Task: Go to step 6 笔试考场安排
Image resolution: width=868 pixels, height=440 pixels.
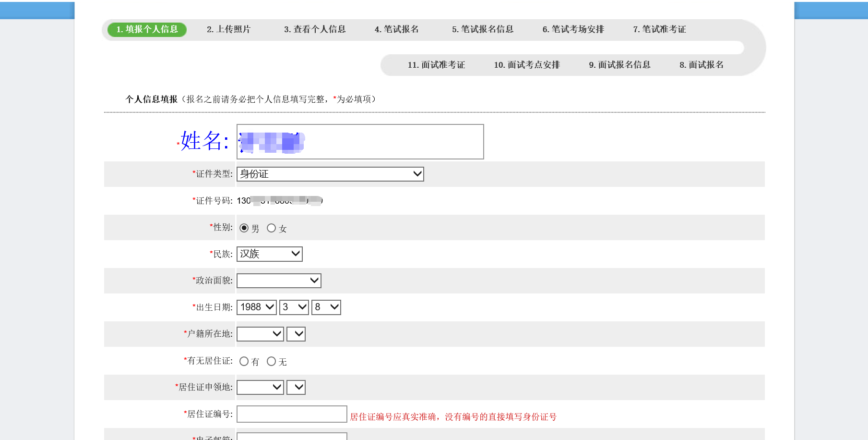Action: click(573, 29)
